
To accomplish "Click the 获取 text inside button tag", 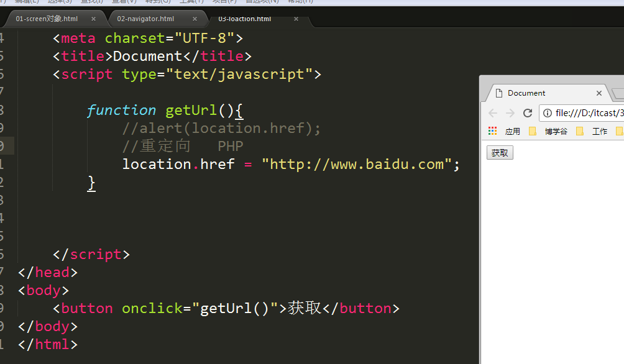I will [x=305, y=308].
